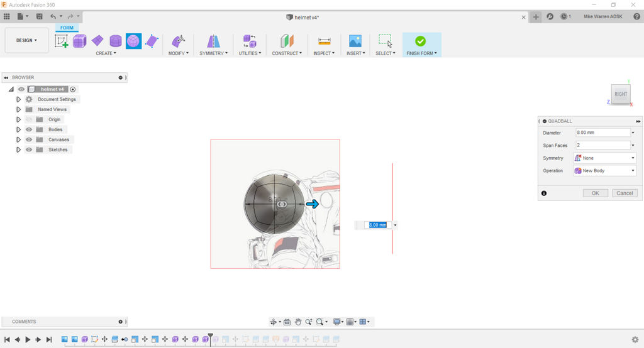Click the Fit zoom window icon
The image size is (644, 348).
tap(319, 322)
